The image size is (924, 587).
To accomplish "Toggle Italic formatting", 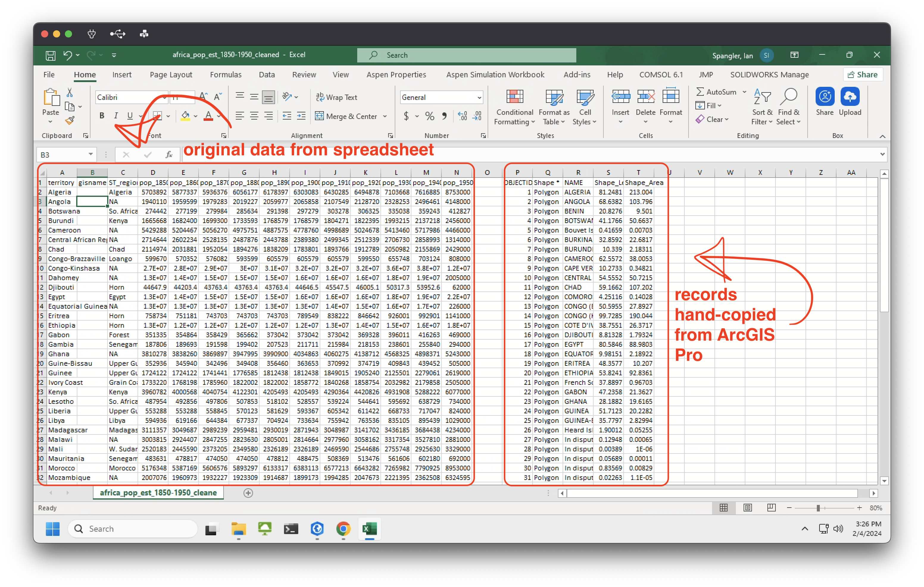I will [116, 116].
